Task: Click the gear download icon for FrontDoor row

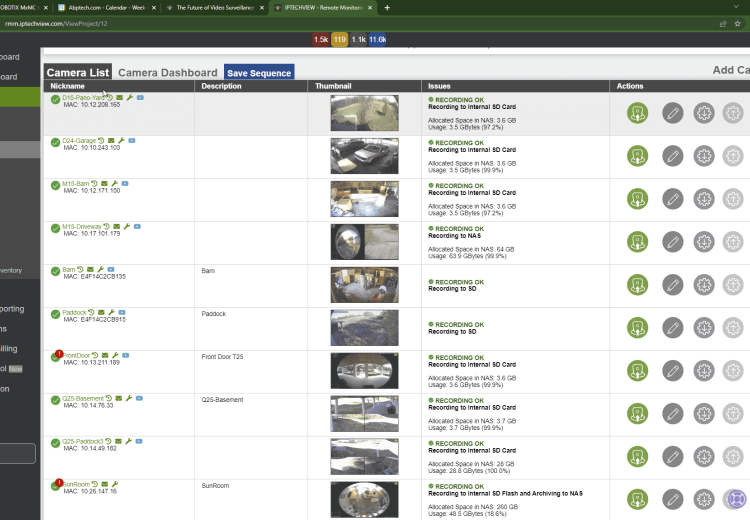Action: pos(704,371)
